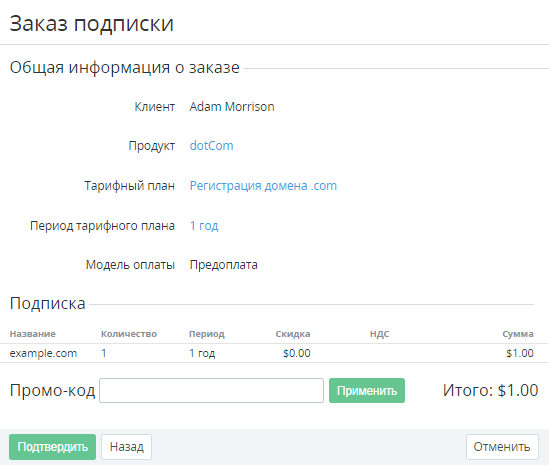Screen dimensions: 549x465
Task: Click the Сумма column header
Action: click(518, 334)
